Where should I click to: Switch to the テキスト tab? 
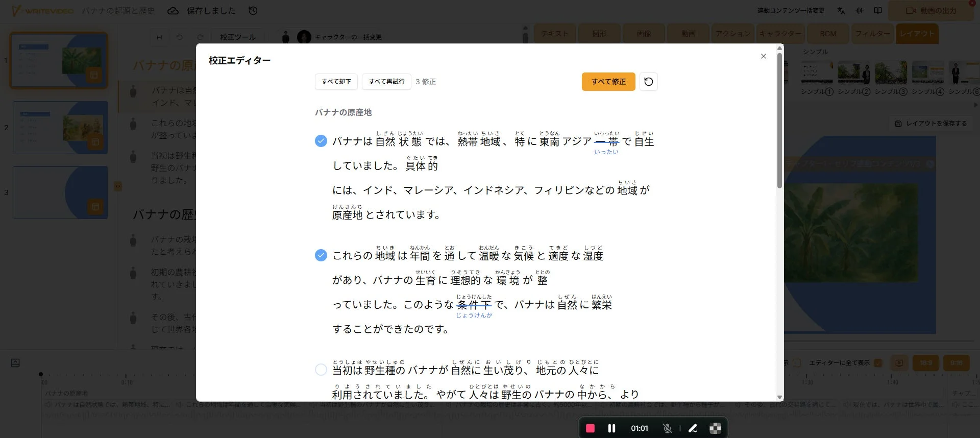click(555, 34)
